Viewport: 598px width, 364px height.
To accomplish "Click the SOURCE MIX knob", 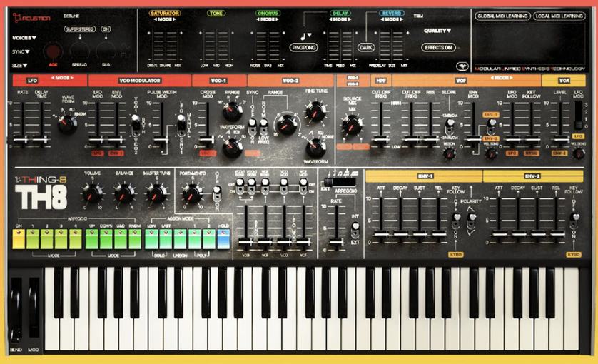I will [352, 125].
